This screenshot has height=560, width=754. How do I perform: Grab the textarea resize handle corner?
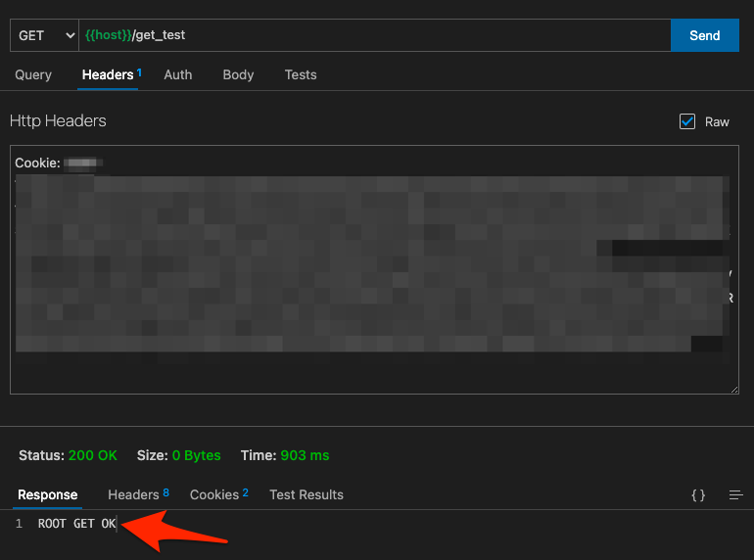(x=734, y=390)
